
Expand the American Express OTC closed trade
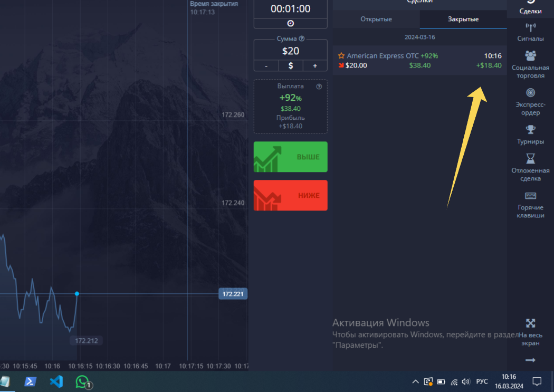[419, 61]
